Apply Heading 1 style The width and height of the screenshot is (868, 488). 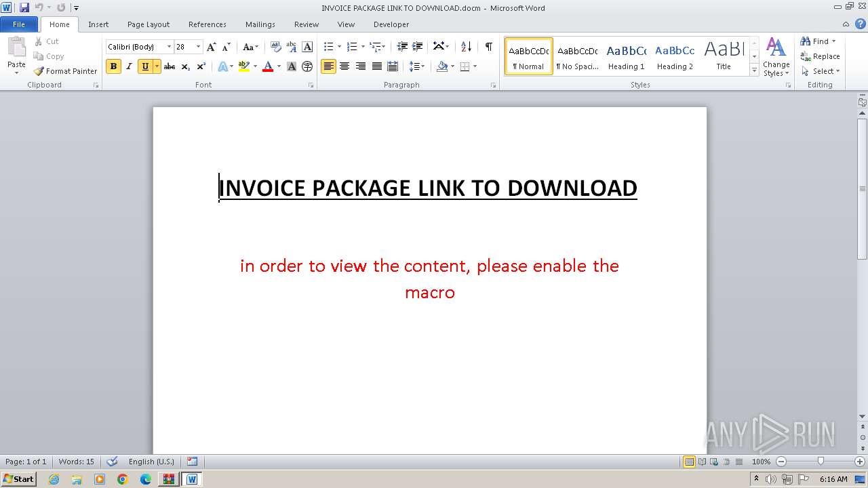[x=626, y=56]
